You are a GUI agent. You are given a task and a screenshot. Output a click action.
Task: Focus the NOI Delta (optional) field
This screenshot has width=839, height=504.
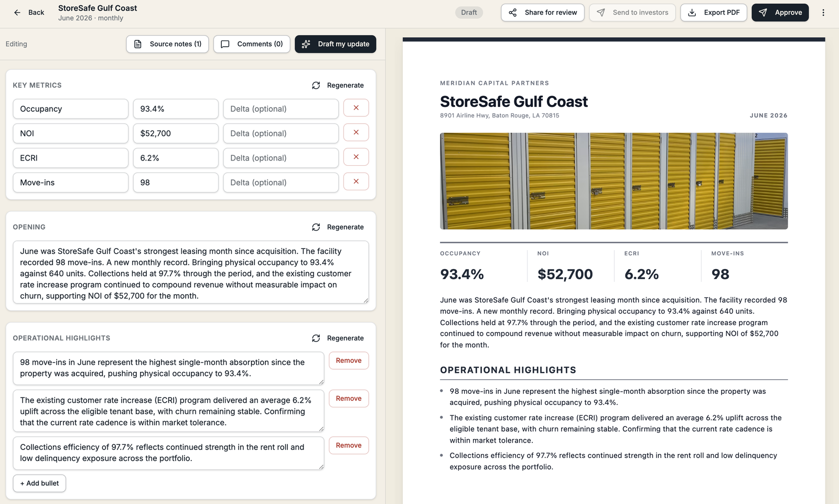[x=281, y=134]
